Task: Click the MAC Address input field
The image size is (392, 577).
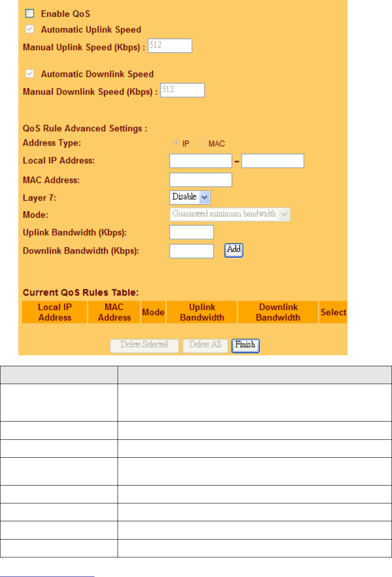Action: click(201, 180)
